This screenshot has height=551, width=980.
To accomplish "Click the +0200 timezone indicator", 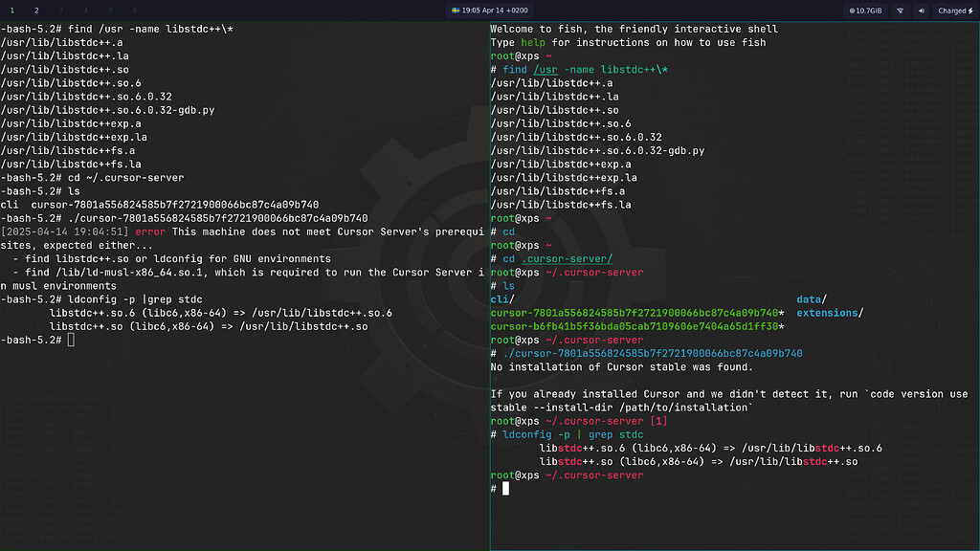I will pyautogui.click(x=517, y=11).
